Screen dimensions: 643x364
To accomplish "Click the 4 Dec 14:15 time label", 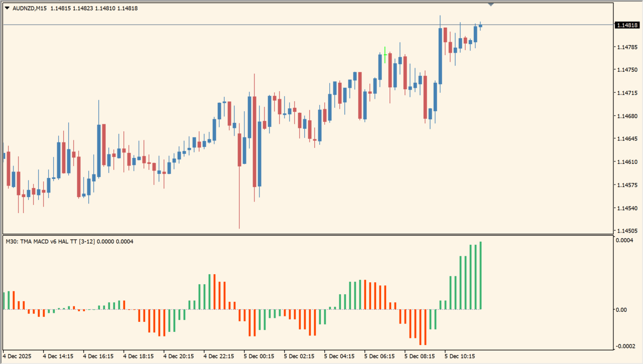I will 58,356.
